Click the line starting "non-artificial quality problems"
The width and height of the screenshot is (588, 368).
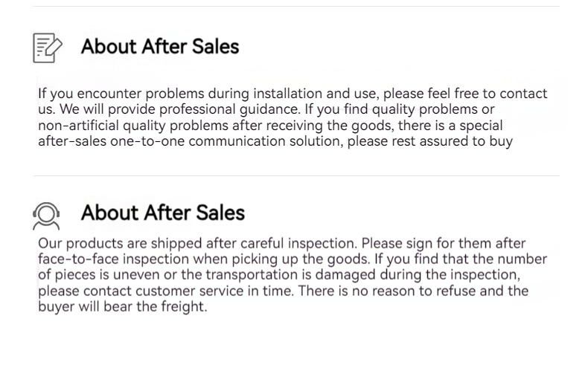click(270, 125)
